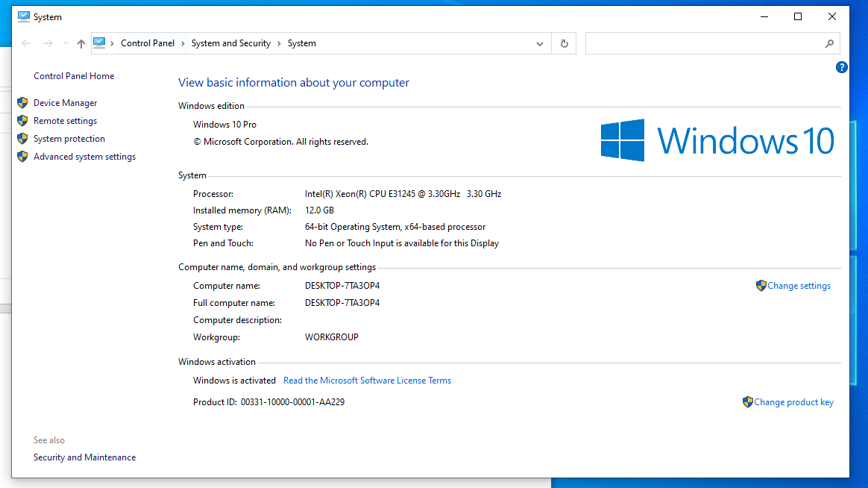Click the WORKGROUP value
This screenshot has height=488, width=868.
click(x=332, y=337)
